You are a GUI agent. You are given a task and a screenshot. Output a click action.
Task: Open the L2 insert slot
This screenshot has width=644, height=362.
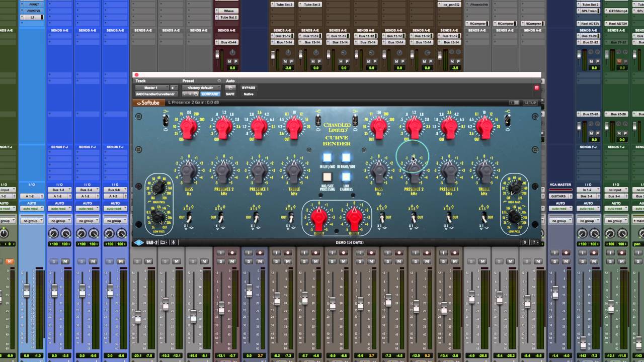pos(32,17)
